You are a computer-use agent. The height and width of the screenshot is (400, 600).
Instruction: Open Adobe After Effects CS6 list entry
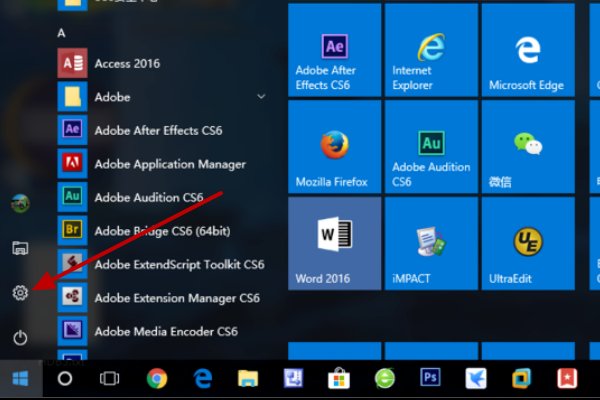point(160,130)
